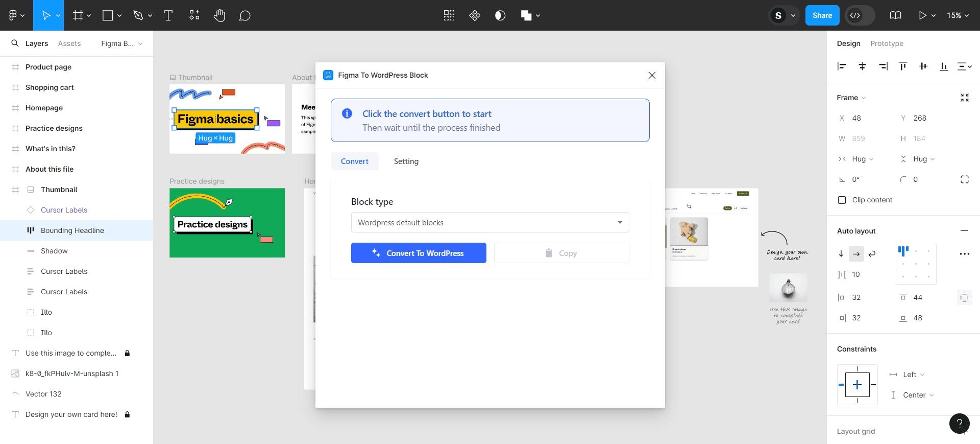
Task: Switch to the Setting tab in plugin
Action: (x=406, y=161)
